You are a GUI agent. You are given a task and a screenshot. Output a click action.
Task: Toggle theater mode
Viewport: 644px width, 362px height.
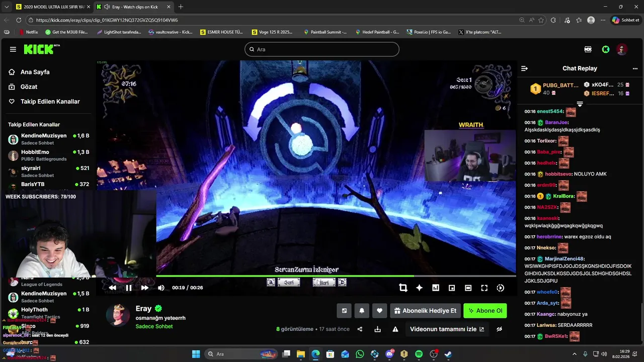click(x=468, y=288)
